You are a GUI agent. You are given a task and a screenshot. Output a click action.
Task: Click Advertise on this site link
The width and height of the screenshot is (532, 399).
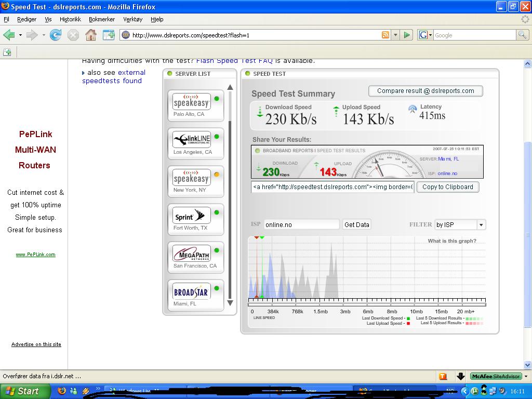pos(36,344)
